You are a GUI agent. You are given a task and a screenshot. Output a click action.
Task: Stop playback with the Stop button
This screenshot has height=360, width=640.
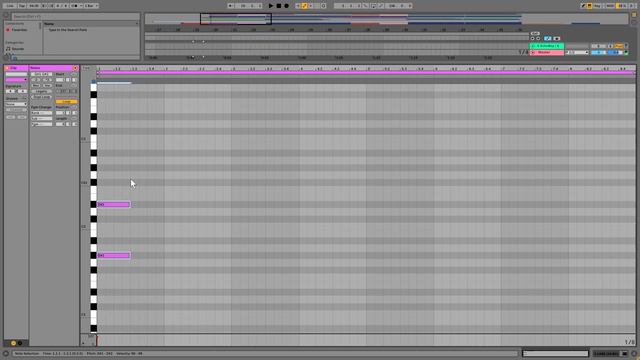pos(279,6)
